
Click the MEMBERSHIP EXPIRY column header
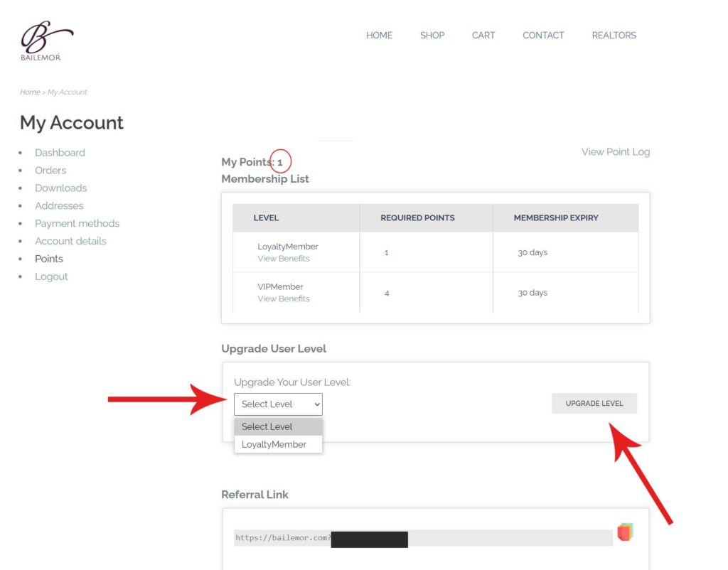(x=556, y=217)
